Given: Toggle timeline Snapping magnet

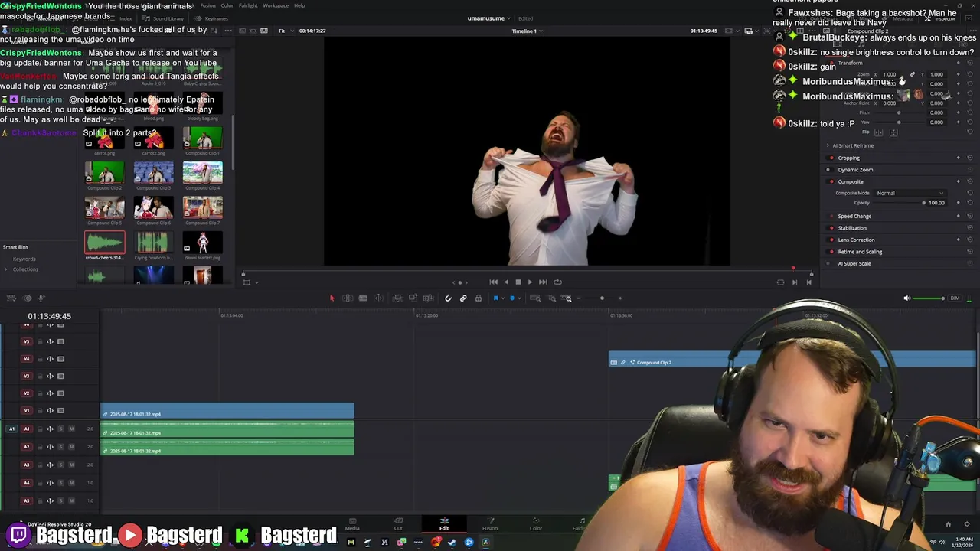Looking at the screenshot, I should tap(448, 298).
